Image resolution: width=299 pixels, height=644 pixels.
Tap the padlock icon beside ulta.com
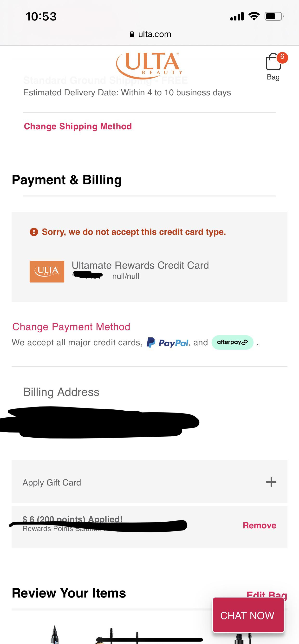click(132, 34)
